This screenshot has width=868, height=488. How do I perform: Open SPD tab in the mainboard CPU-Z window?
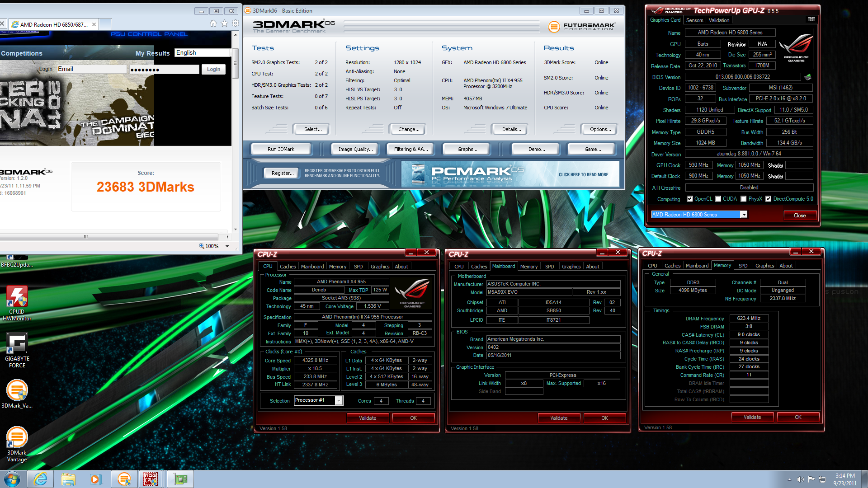(549, 267)
